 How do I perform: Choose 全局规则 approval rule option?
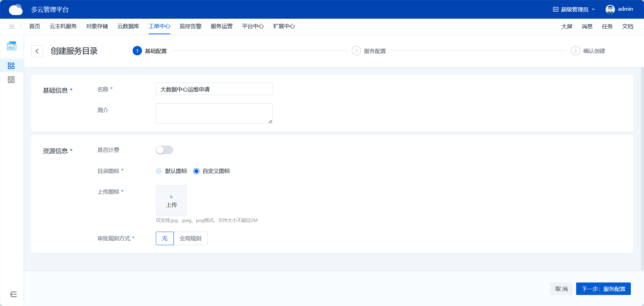point(190,239)
